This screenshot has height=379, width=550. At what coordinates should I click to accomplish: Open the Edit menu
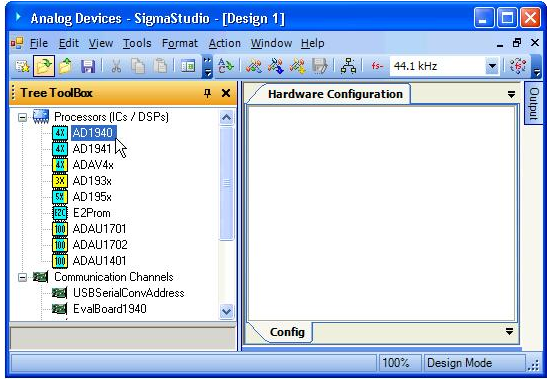click(x=68, y=43)
